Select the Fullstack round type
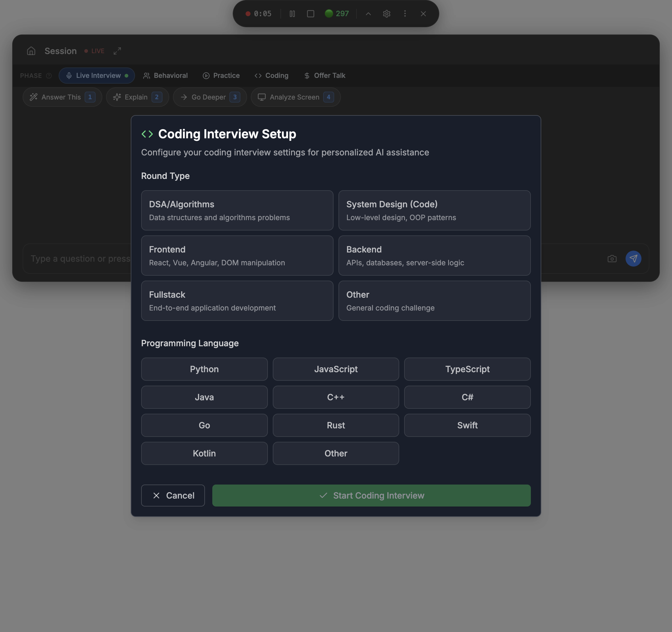 pyautogui.click(x=237, y=301)
